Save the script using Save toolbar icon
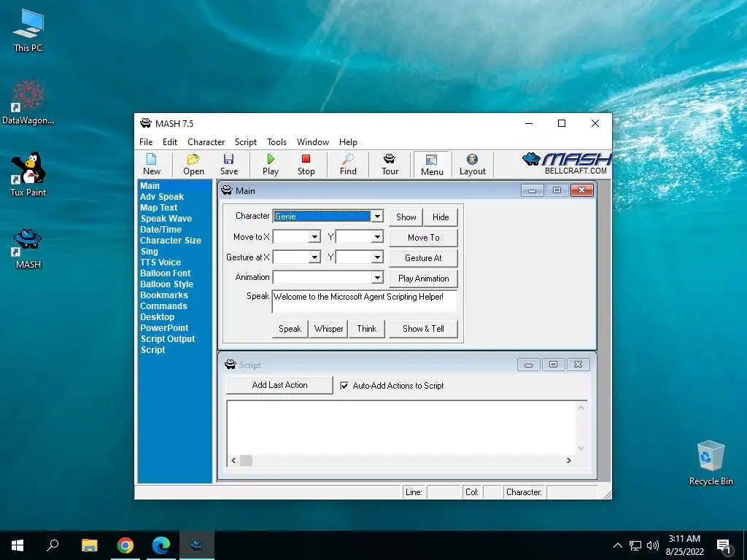Screen dimensions: 747x560 228,164
